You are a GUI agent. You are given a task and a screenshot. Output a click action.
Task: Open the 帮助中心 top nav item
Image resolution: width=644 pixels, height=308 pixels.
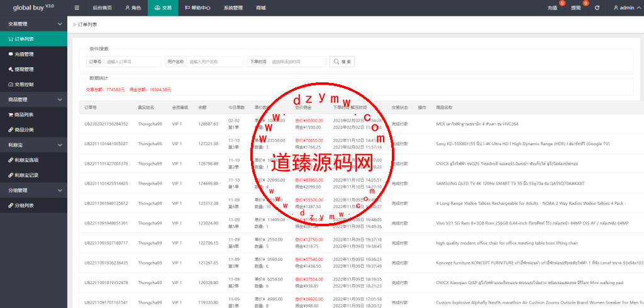tap(197, 8)
